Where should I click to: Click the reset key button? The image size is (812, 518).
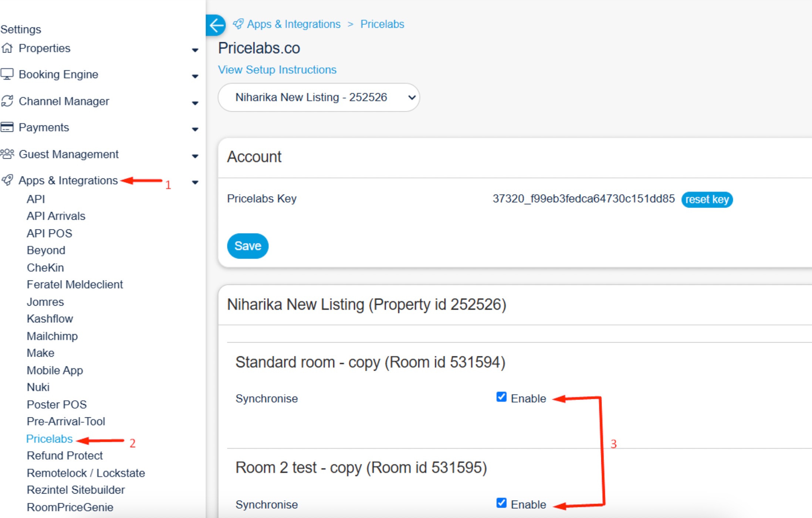[x=707, y=199]
